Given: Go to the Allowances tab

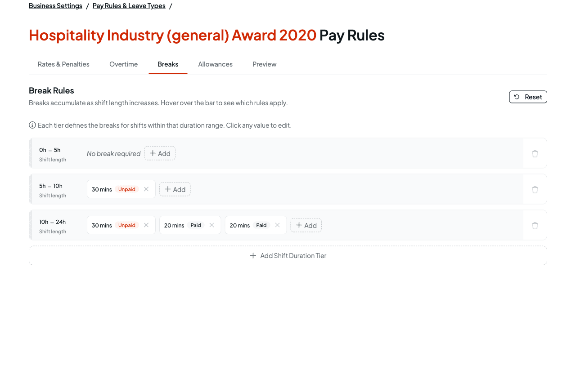Looking at the screenshot, I should click(x=216, y=64).
